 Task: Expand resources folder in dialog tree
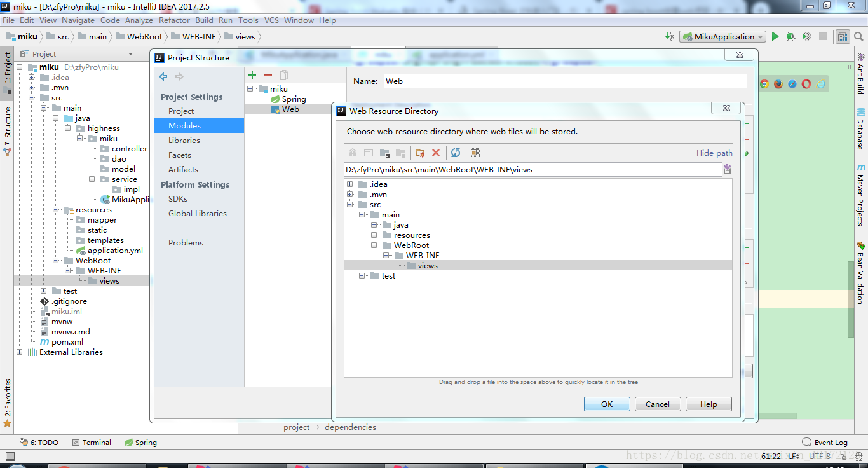tap(374, 235)
